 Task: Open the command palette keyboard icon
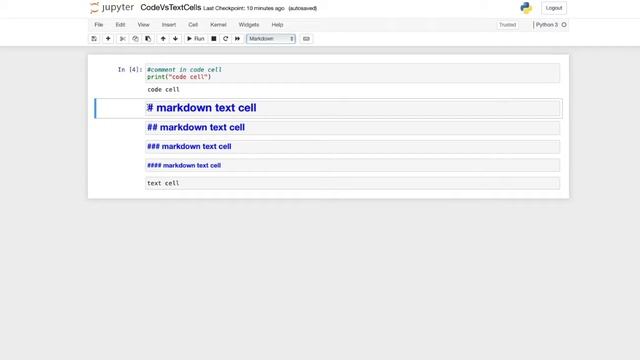click(x=306, y=39)
